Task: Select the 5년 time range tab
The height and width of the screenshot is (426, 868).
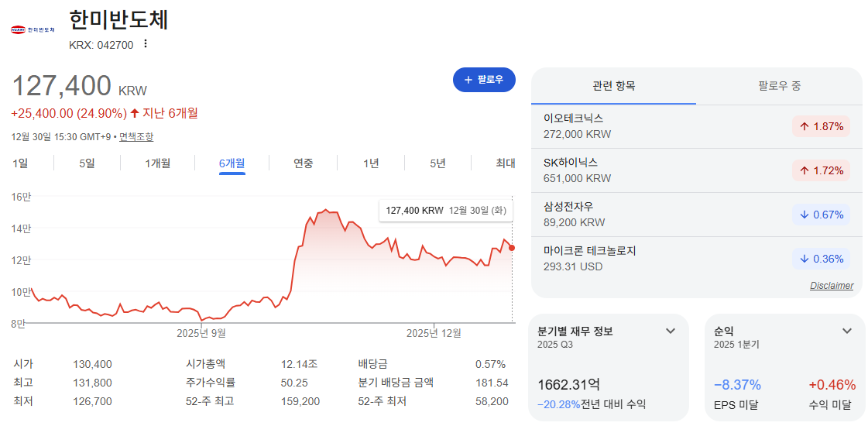Action: [437, 163]
